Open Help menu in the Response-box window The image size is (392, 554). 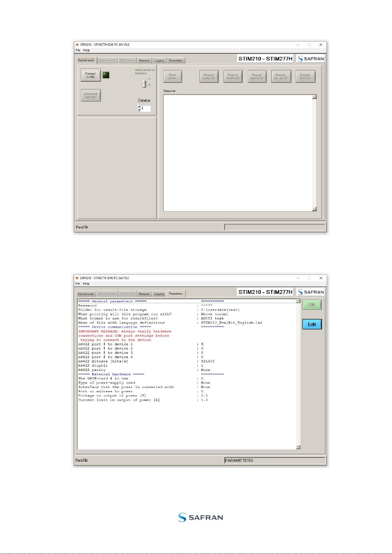(86, 50)
